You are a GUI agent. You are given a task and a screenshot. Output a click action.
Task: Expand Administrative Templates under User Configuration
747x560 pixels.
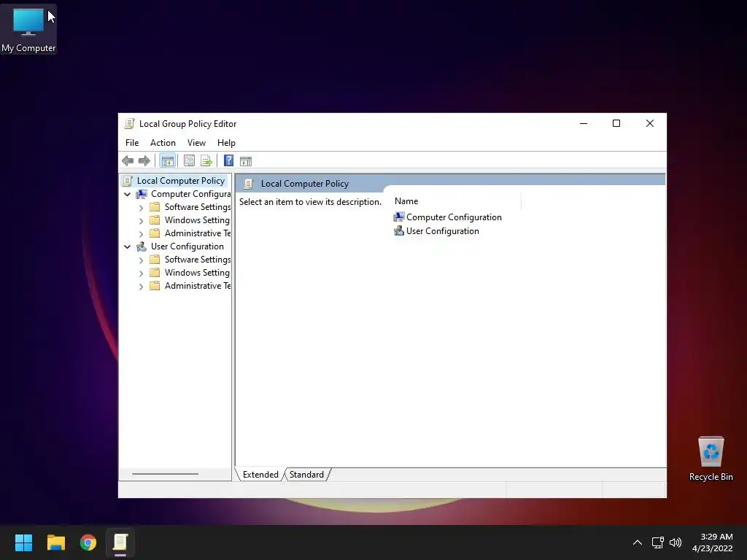coord(141,286)
